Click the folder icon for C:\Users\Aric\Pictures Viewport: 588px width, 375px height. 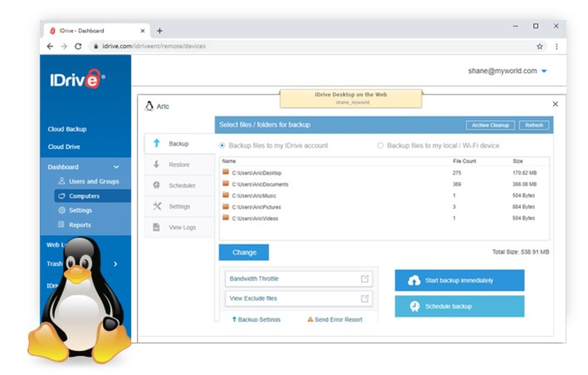226,206
